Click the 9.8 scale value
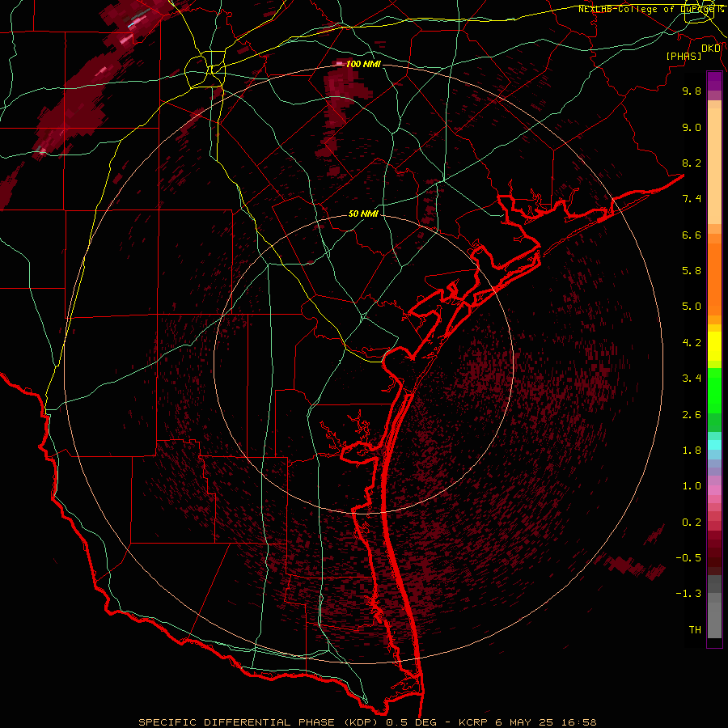Viewport: 728px width, 728px height. [692, 91]
